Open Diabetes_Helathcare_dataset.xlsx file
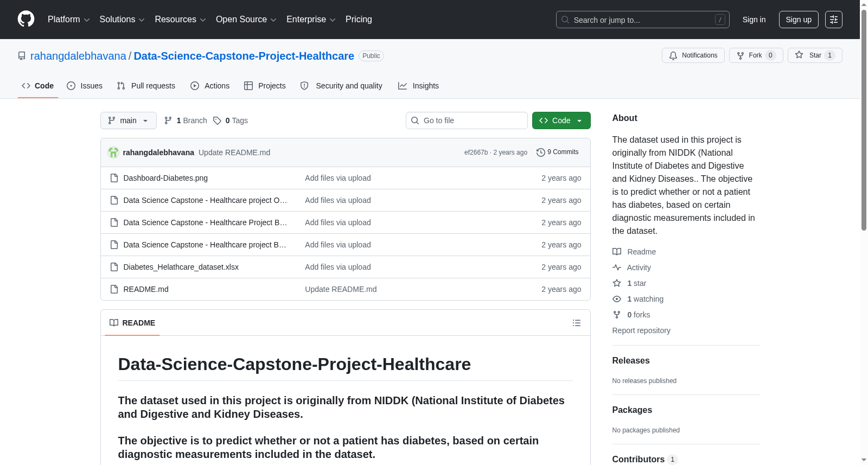Image resolution: width=868 pixels, height=465 pixels. click(x=181, y=267)
